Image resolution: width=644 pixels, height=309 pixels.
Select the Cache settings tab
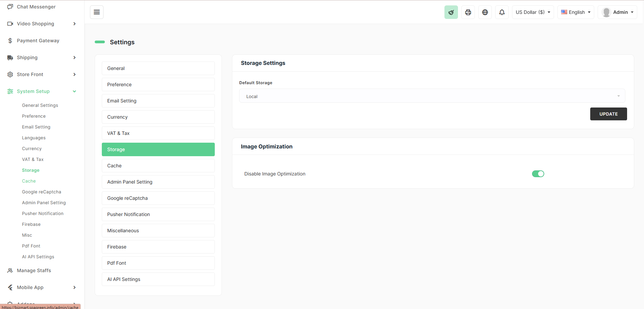point(158,166)
